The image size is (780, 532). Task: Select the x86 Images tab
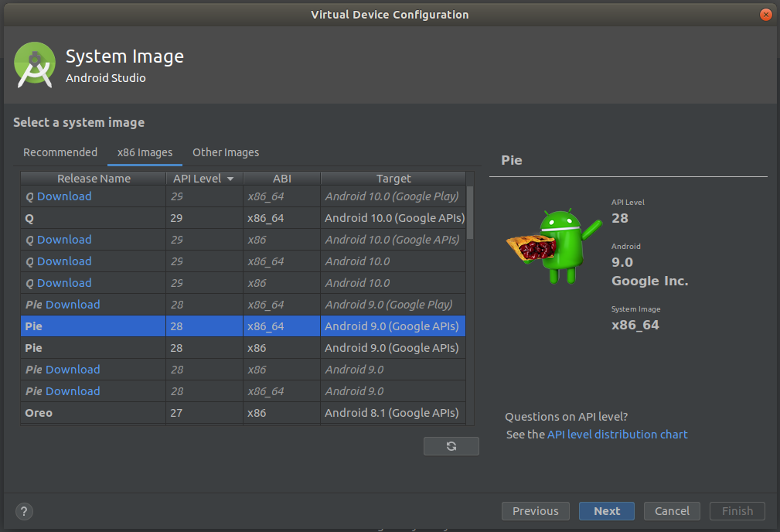coord(144,152)
